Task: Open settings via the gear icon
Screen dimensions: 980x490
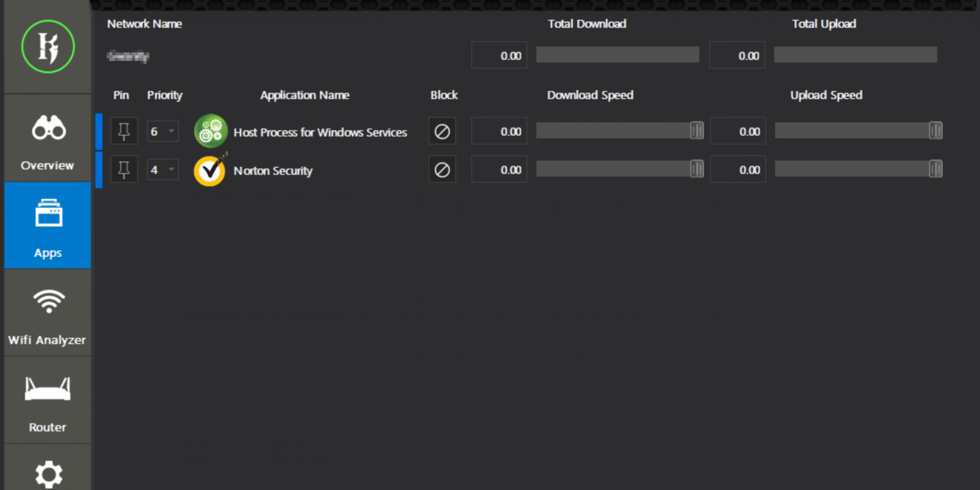Action: (48, 473)
